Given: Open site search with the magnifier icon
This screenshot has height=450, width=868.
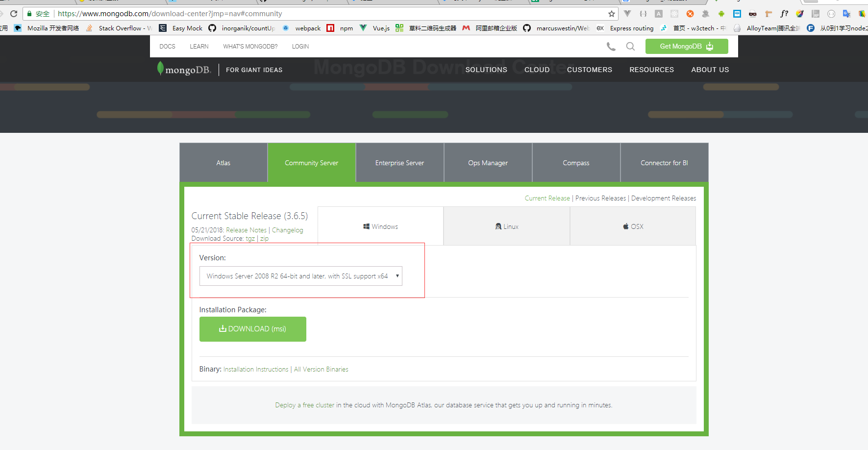Looking at the screenshot, I should (631, 47).
